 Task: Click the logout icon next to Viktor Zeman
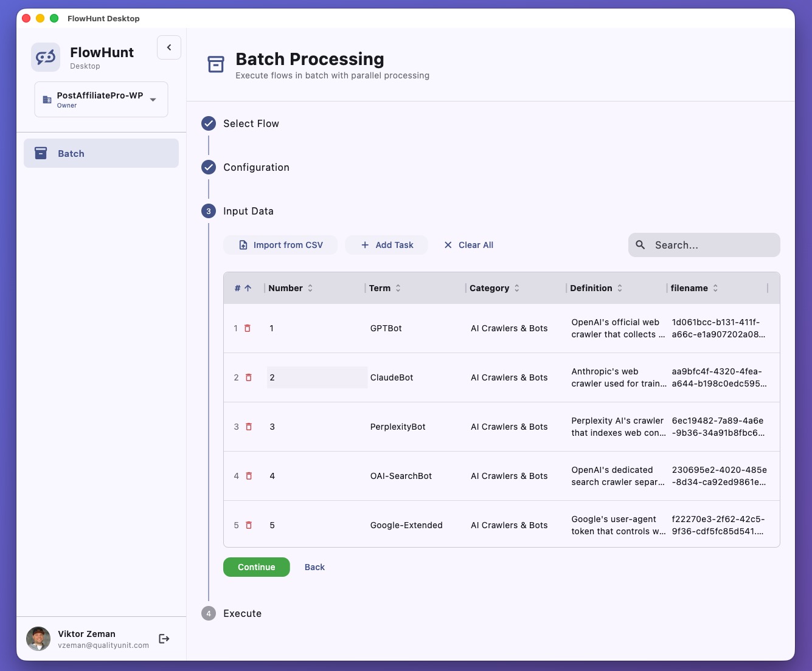[x=164, y=638]
